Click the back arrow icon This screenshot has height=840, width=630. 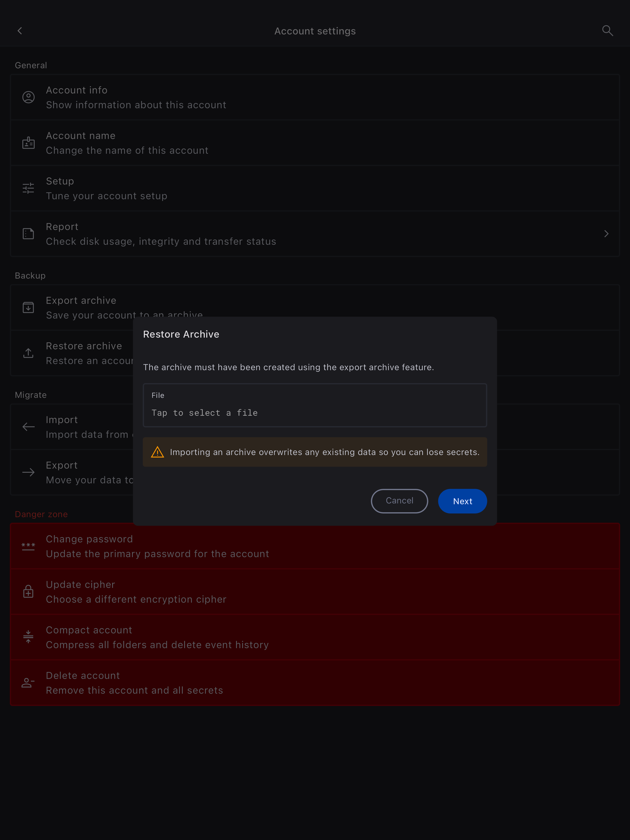coord(20,31)
